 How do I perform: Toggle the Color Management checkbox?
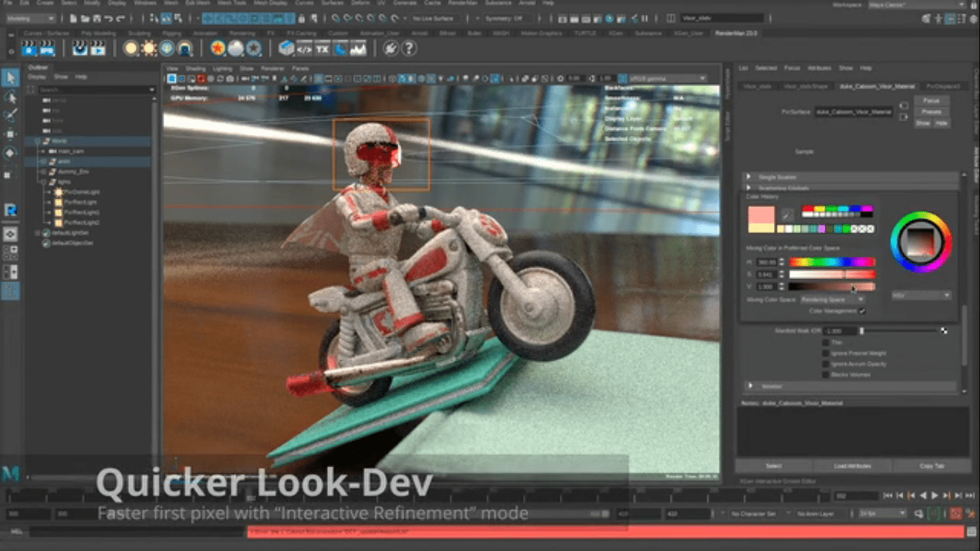(862, 311)
